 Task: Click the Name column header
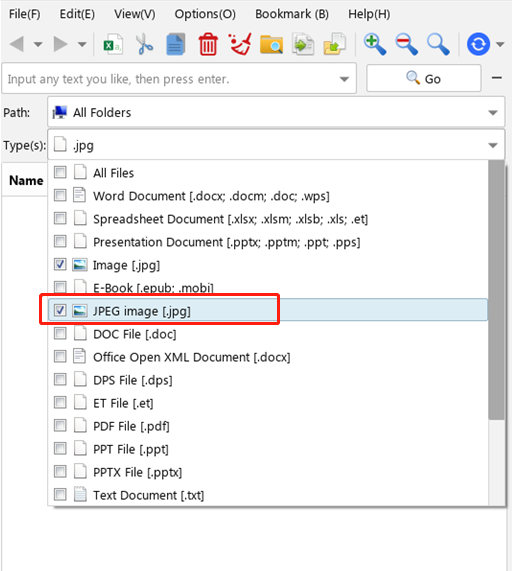[26, 180]
